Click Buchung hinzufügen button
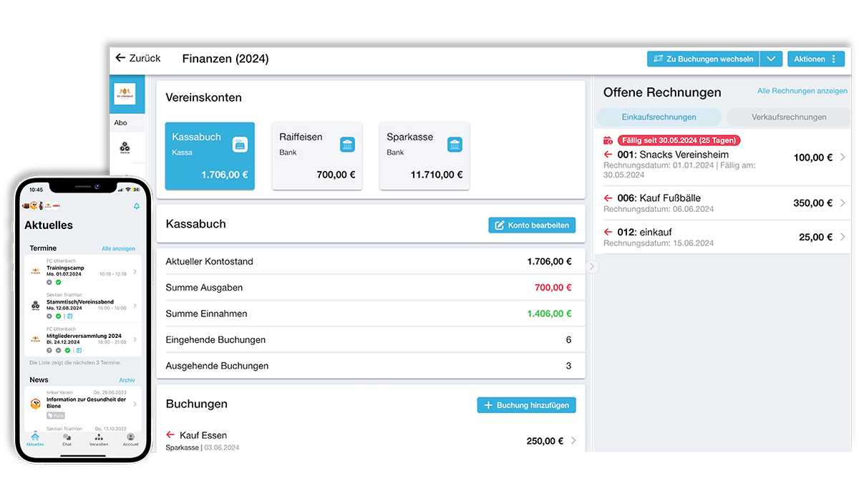 pyautogui.click(x=526, y=405)
